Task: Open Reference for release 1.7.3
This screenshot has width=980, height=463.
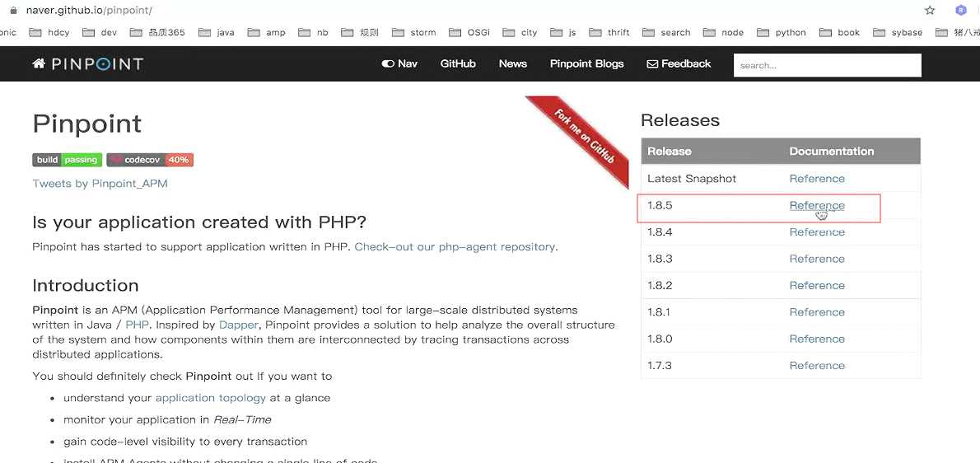Action: click(817, 366)
